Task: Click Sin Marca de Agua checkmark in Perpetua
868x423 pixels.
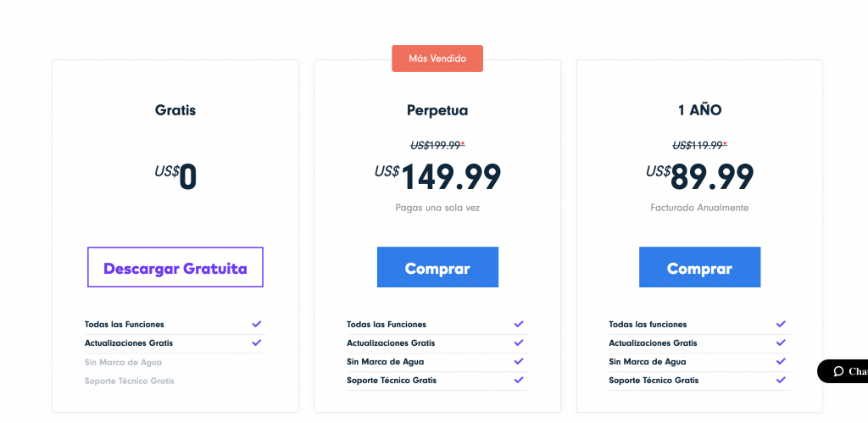Action: coord(518,361)
